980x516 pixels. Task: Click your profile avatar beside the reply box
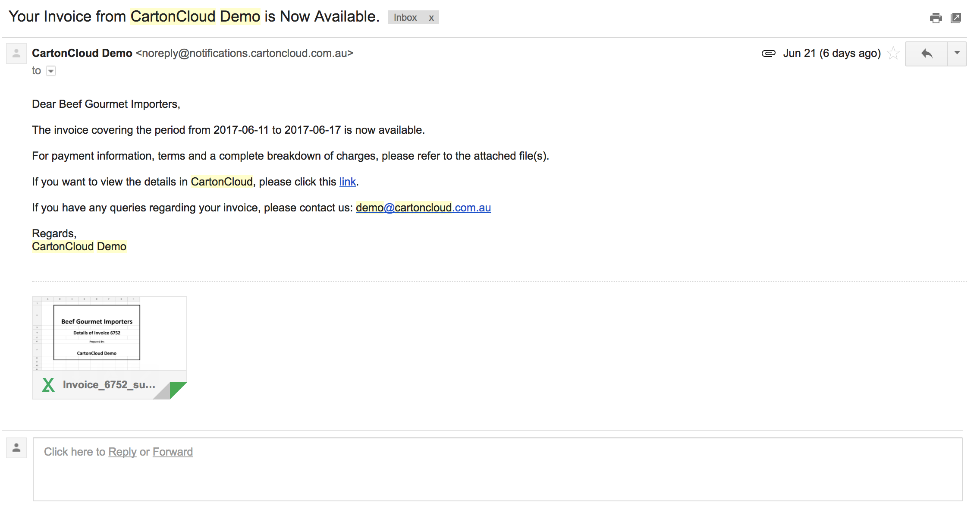16,448
